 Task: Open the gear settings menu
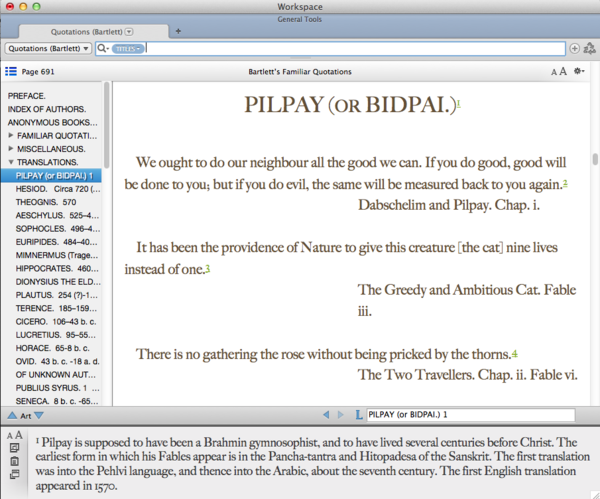click(579, 72)
